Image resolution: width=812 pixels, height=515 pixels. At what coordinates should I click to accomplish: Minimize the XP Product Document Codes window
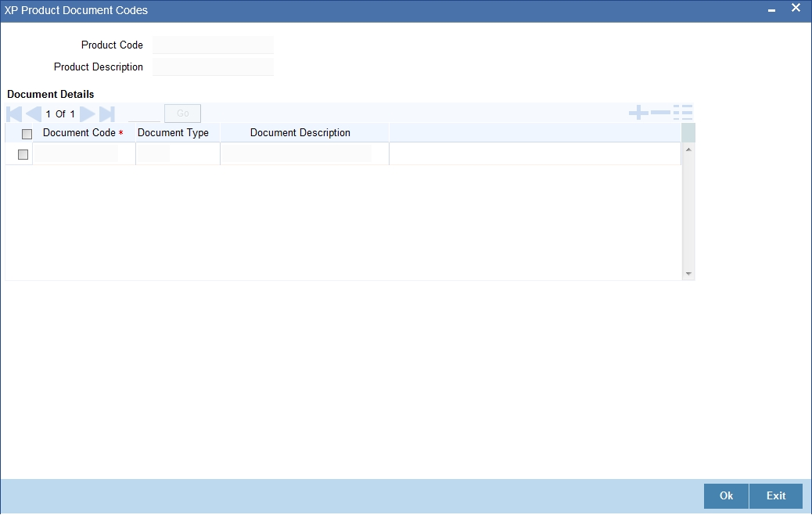tap(771, 10)
